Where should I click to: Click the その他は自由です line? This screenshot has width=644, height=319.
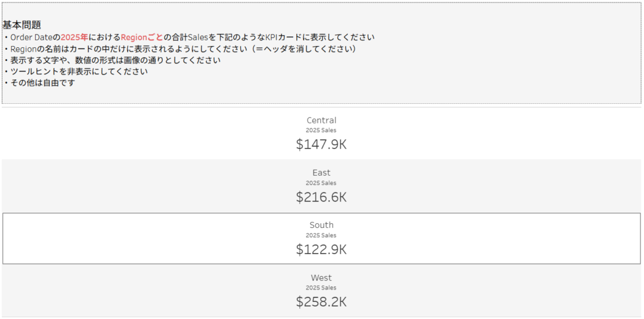(42, 82)
